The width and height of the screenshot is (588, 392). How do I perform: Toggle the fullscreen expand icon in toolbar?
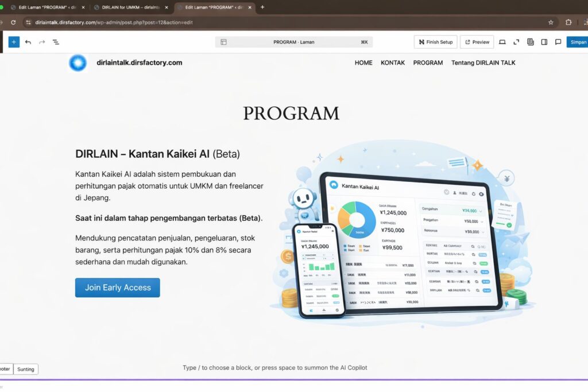point(516,42)
